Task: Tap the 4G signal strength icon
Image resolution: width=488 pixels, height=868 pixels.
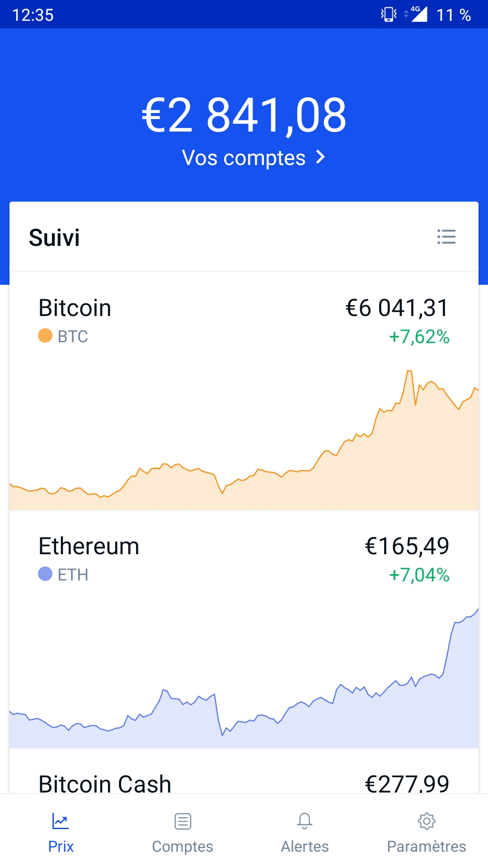Action: point(416,14)
